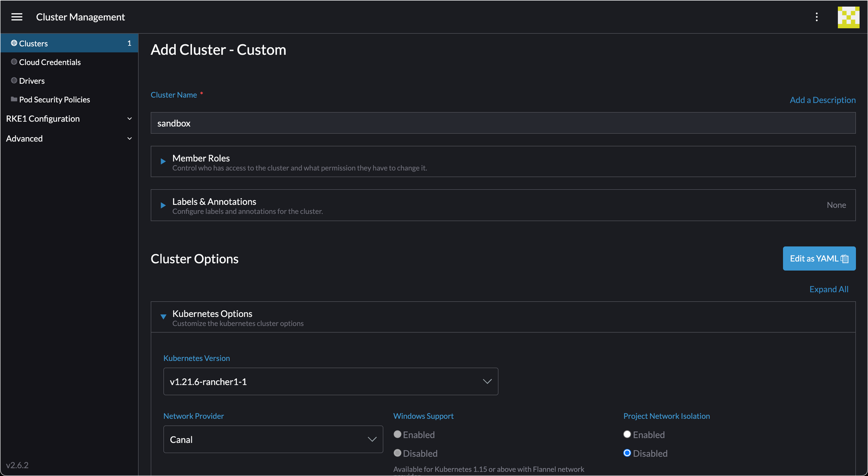The height and width of the screenshot is (476, 868).
Task: Click the Cluster Name input field
Action: point(503,123)
